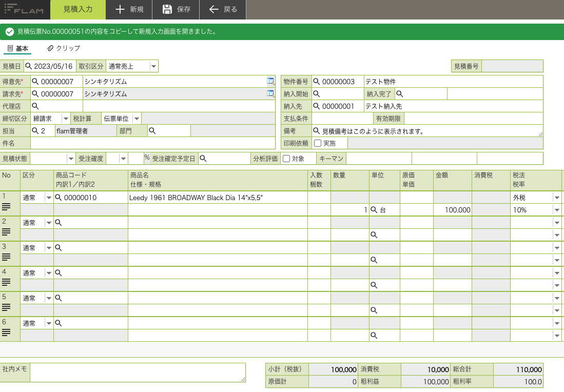
Task: Open row 4 line menu icon
Action: pyautogui.click(x=6, y=282)
